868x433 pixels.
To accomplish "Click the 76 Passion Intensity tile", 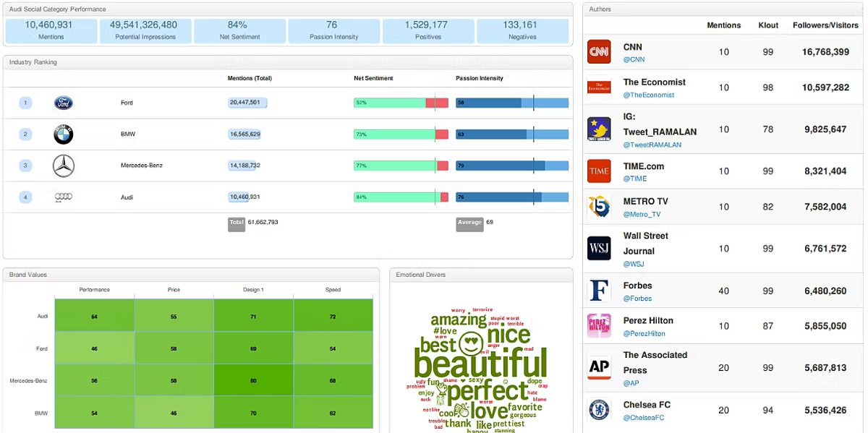I will [333, 31].
